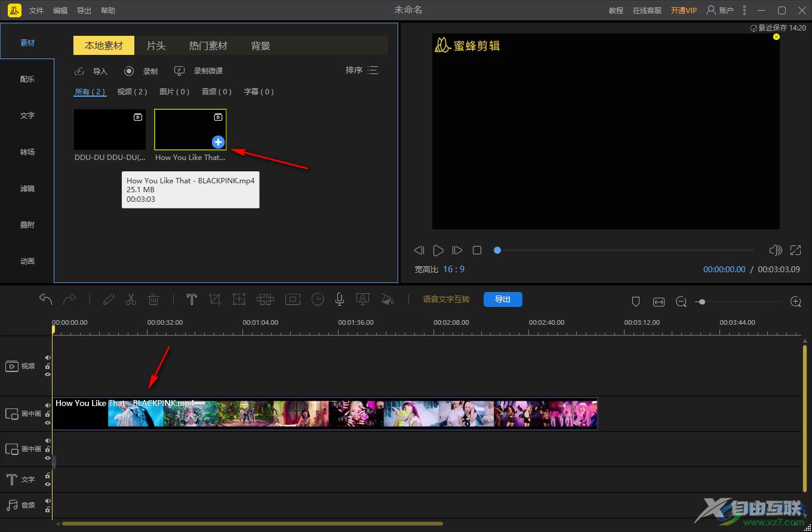This screenshot has width=812, height=532.
Task: Open the more options vertical dots
Action: pos(745,10)
